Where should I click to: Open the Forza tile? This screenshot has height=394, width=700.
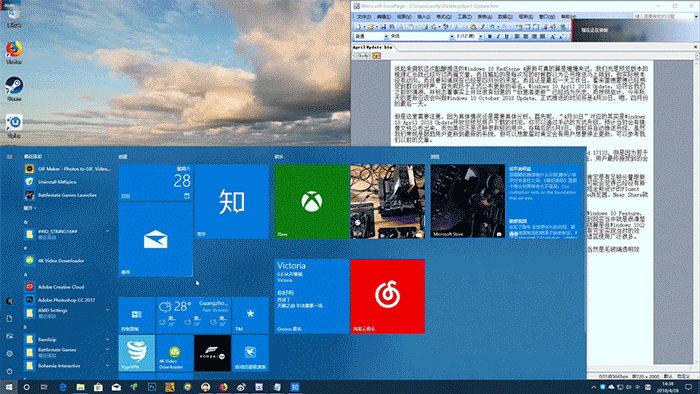(x=212, y=353)
